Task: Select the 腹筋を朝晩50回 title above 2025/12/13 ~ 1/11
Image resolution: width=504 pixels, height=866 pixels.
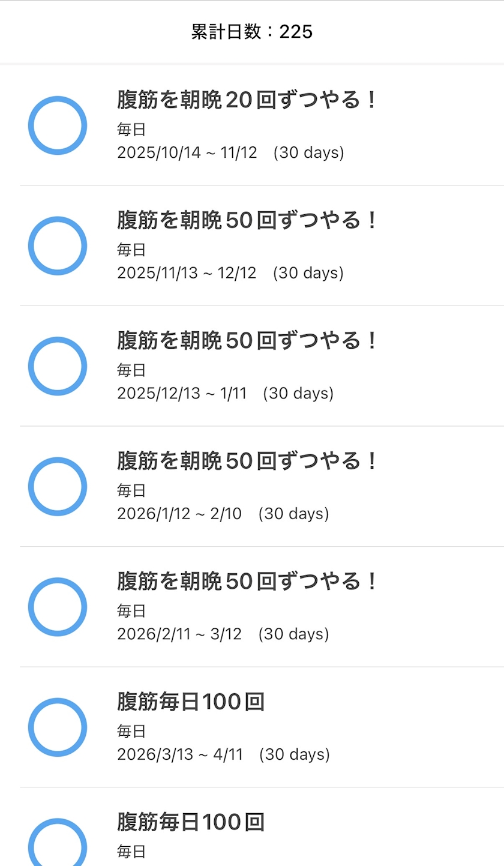Action: click(x=247, y=340)
